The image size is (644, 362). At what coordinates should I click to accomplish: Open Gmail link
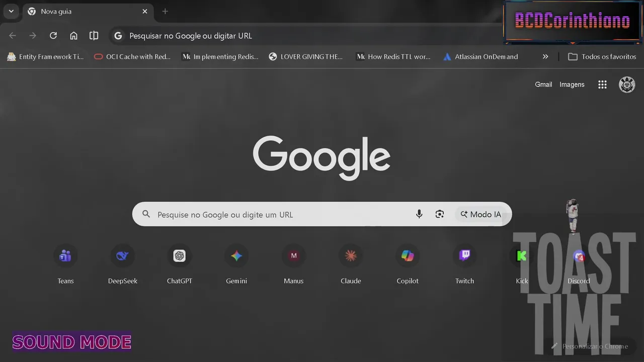tap(543, 84)
